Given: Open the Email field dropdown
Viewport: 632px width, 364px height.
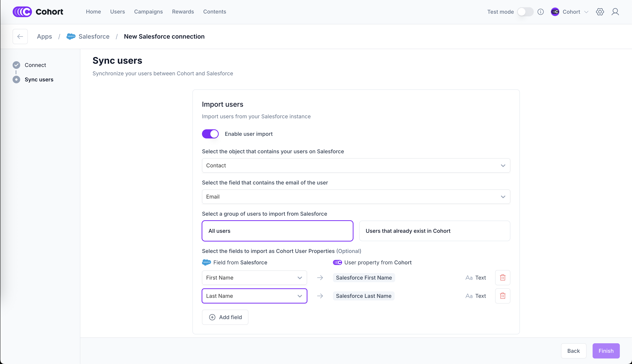Looking at the screenshot, I should [356, 197].
